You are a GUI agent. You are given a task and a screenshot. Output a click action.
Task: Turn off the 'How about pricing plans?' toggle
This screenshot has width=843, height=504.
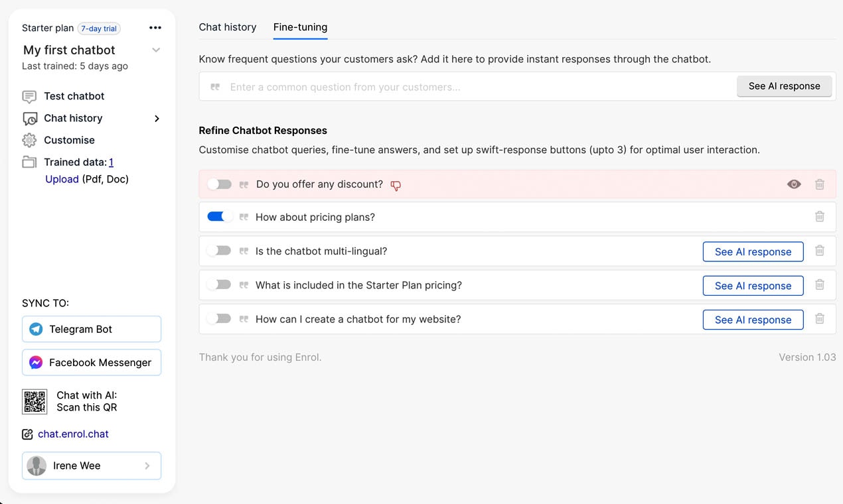[219, 217]
